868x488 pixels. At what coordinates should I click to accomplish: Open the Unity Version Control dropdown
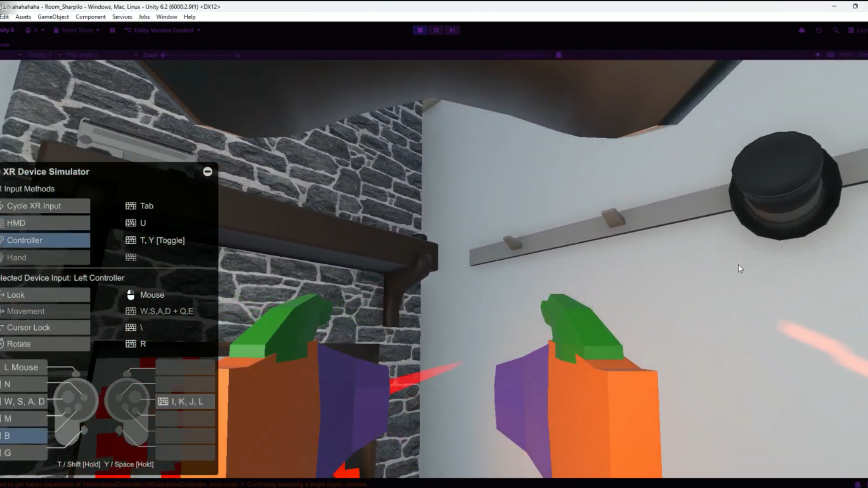point(163,30)
